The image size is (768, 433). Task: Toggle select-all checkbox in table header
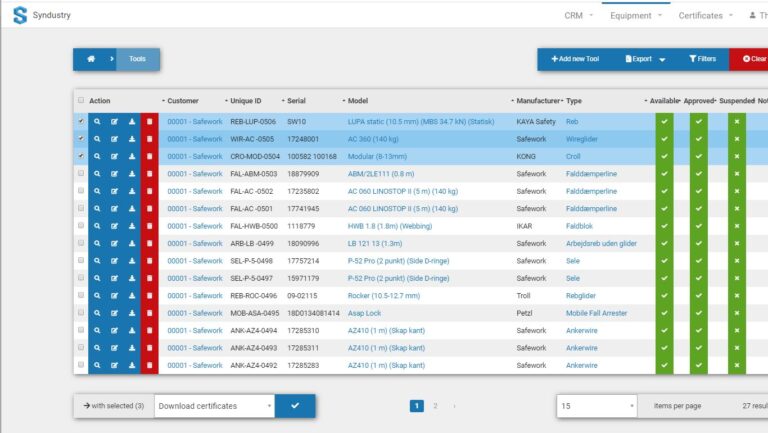[x=81, y=100]
